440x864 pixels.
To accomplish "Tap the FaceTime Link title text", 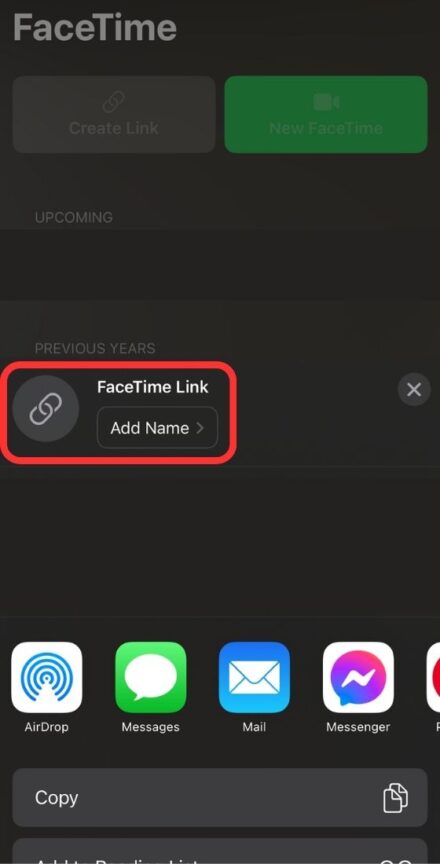I will click(153, 387).
